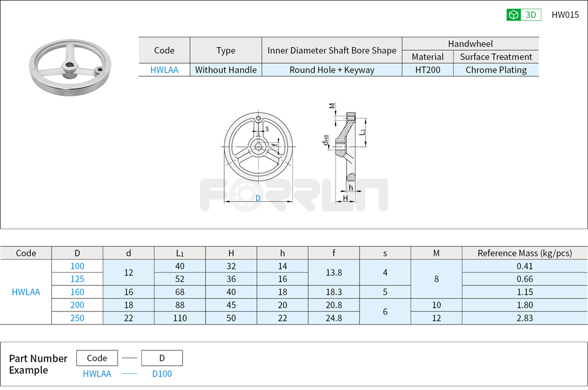Click the HW015 product code label
Viewport: 588px width, 390px height.
pos(564,14)
